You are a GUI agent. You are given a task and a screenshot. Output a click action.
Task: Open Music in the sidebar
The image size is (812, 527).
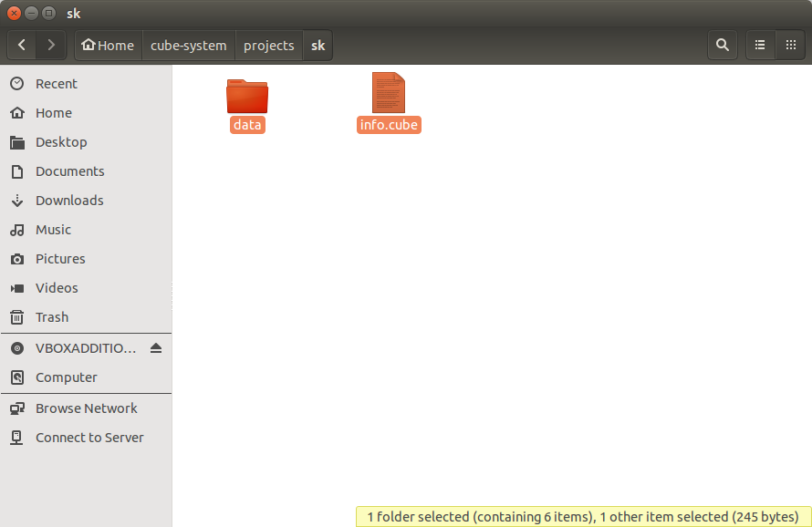(86, 230)
